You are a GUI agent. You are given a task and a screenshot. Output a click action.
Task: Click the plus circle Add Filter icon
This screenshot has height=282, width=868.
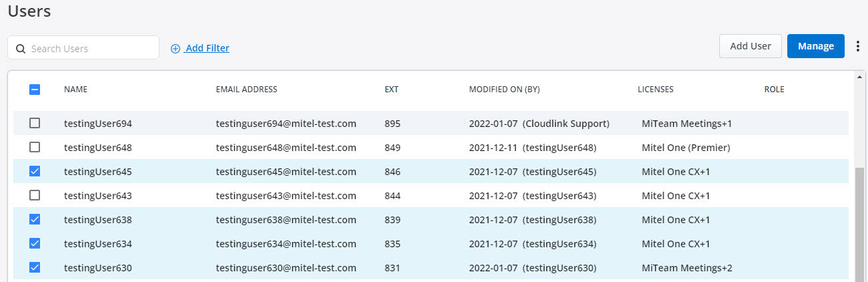coord(175,48)
